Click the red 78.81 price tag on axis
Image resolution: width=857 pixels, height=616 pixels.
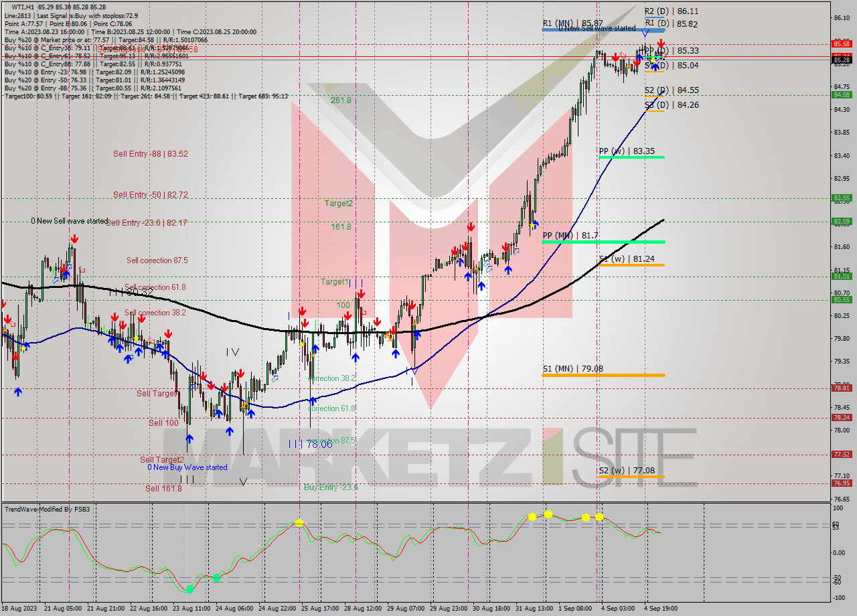tap(842, 388)
